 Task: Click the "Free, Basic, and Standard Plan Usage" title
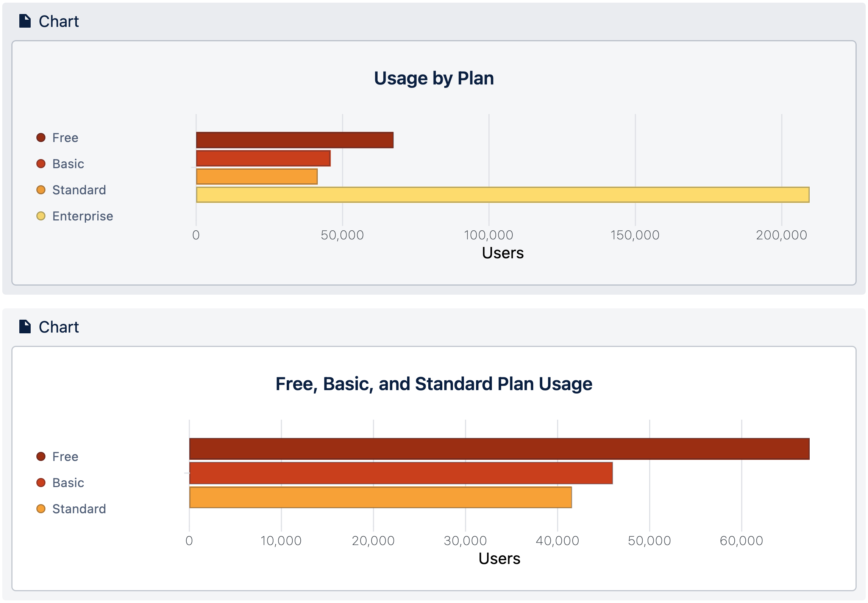pos(434,384)
